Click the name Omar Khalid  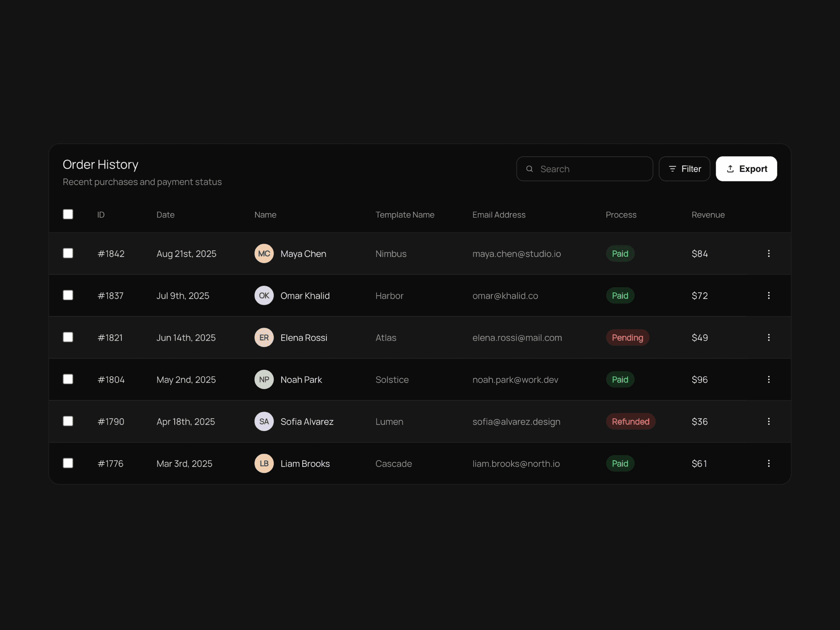[x=305, y=296]
